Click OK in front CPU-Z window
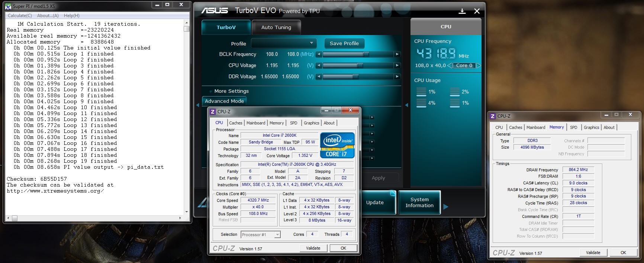Image resolution: width=644 pixels, height=263 pixels. (343, 248)
